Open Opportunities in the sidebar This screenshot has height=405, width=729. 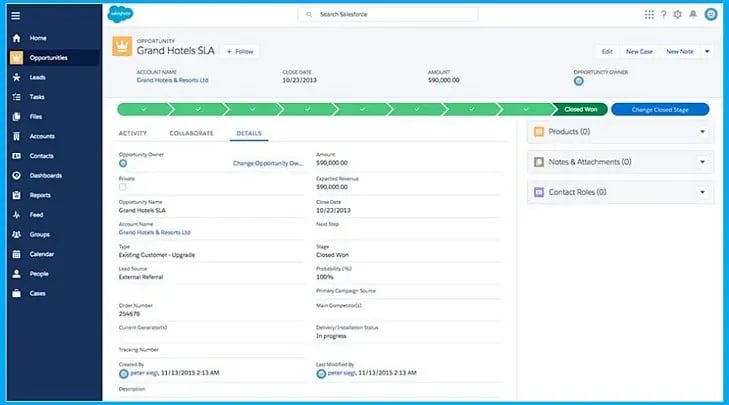point(48,58)
